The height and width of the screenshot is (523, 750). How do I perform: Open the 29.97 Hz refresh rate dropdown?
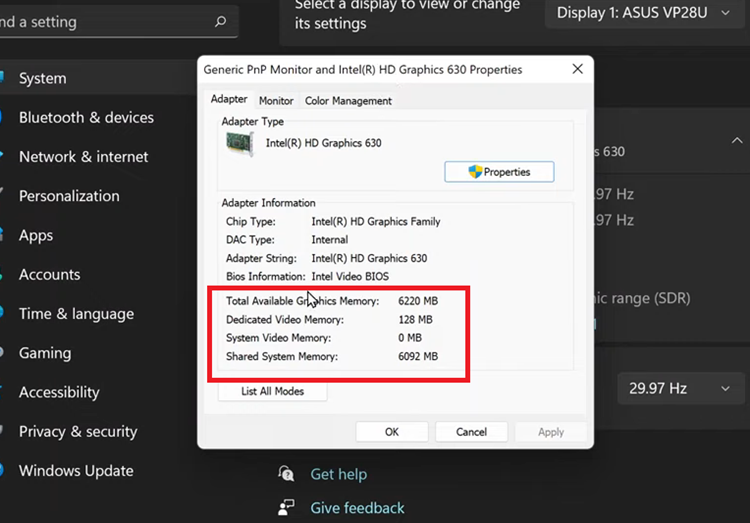tap(681, 388)
